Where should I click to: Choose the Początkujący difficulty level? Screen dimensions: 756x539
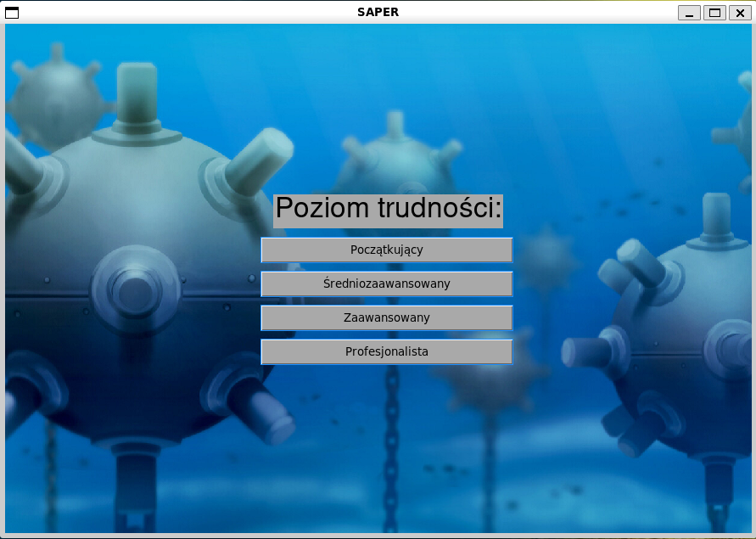(387, 250)
